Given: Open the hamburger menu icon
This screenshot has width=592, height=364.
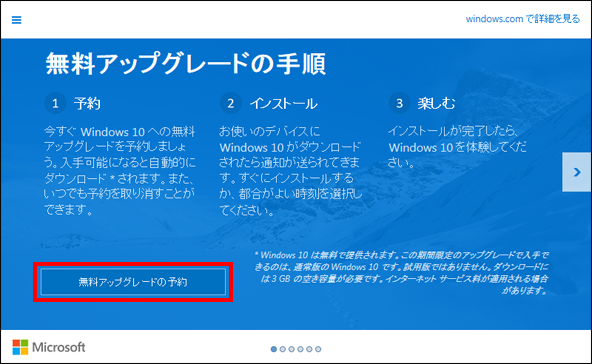Looking at the screenshot, I should click(17, 20).
